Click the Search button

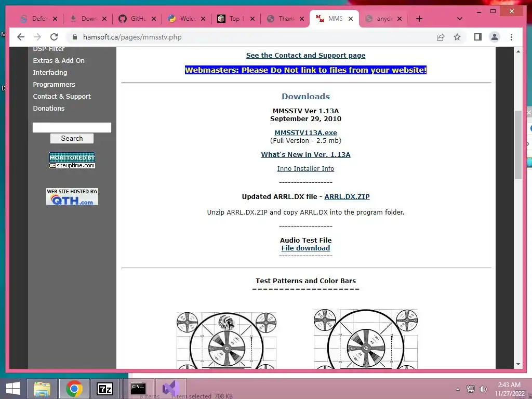click(x=72, y=138)
